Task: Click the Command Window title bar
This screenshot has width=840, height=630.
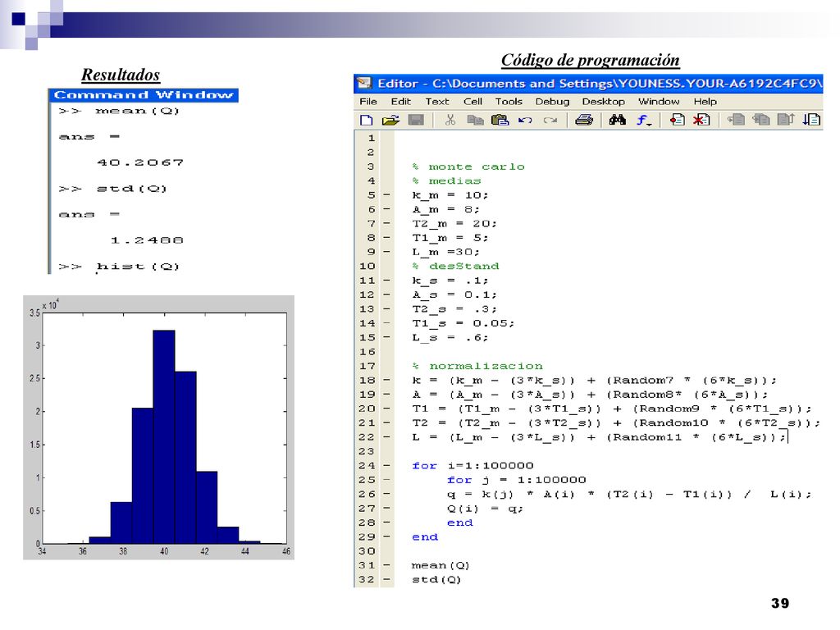Action: [x=144, y=95]
